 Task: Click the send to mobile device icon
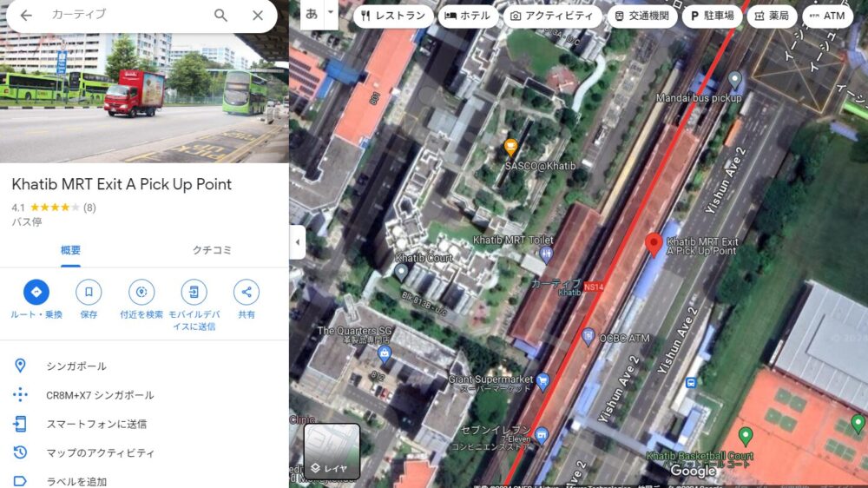click(x=194, y=293)
